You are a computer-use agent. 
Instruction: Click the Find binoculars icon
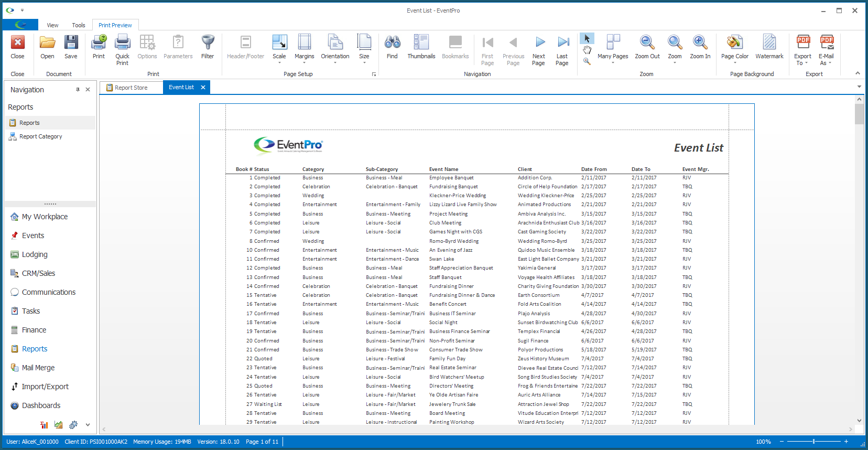point(392,42)
